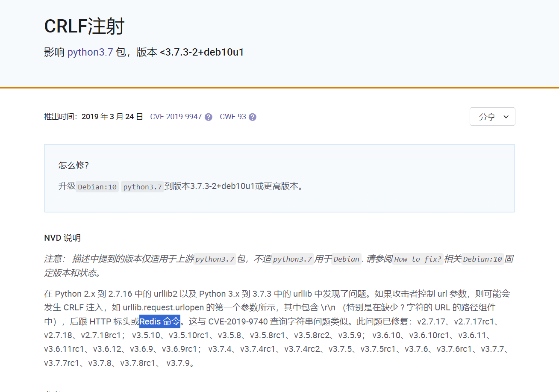Click the NVD 说明 section heading
This screenshot has height=392, width=559.
click(62, 238)
